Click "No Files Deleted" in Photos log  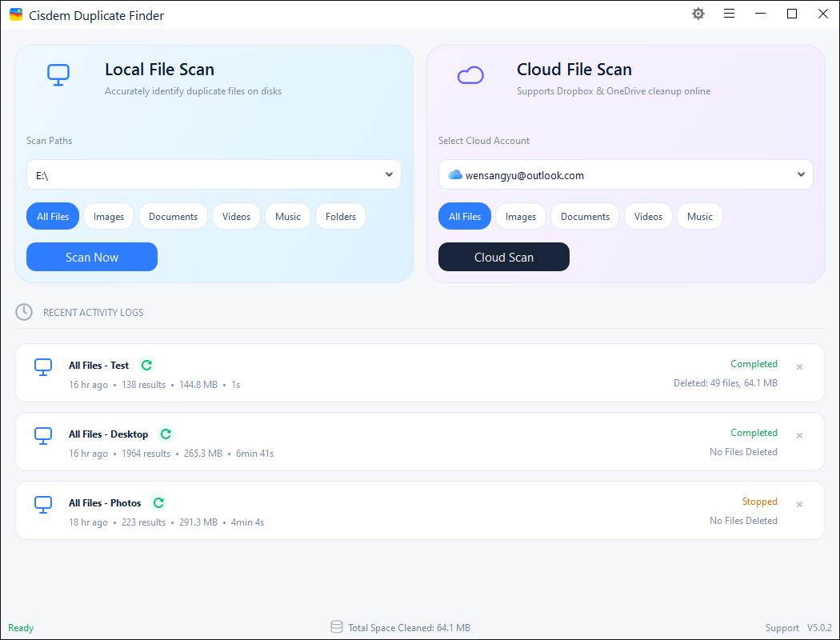tap(743, 521)
